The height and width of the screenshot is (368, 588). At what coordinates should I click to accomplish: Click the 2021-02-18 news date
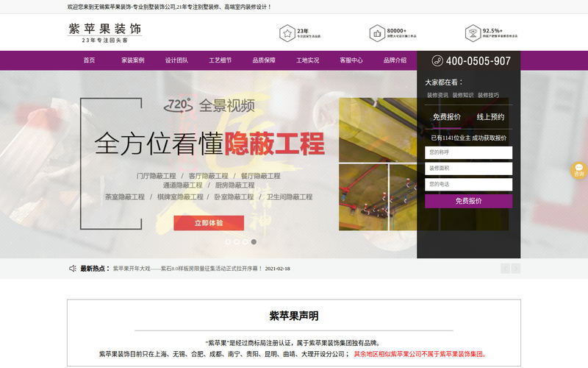[x=278, y=269]
